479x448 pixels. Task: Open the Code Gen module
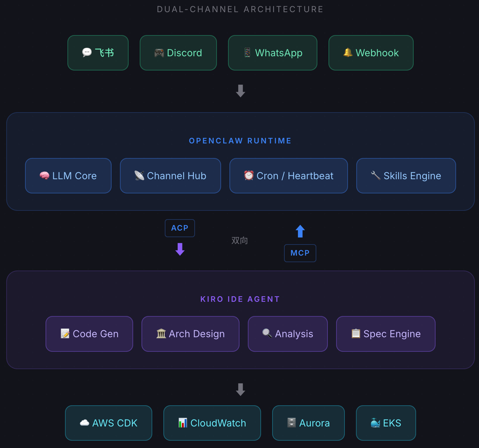coord(89,334)
